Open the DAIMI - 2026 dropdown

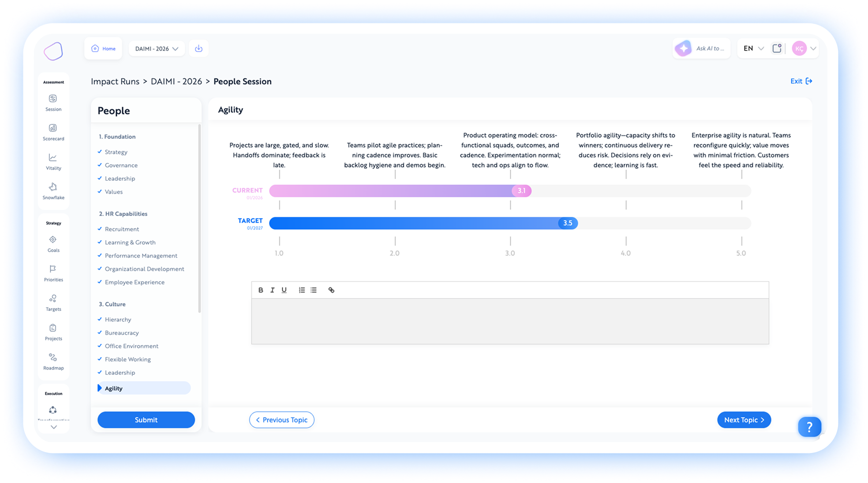click(x=157, y=49)
